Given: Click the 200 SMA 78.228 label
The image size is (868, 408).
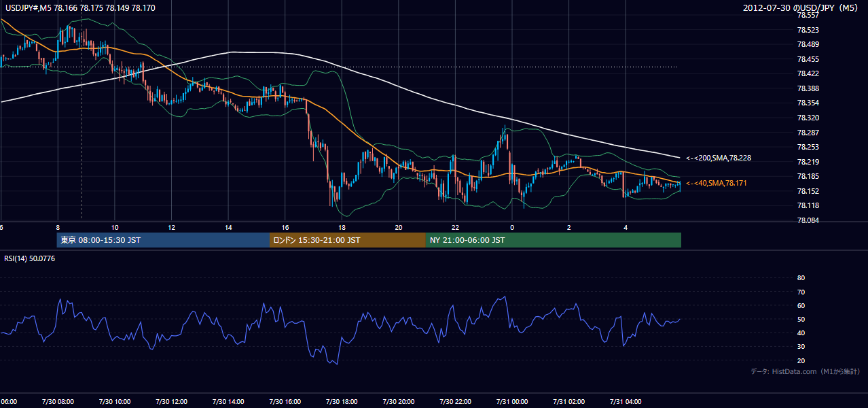Looking at the screenshot, I should (719, 158).
